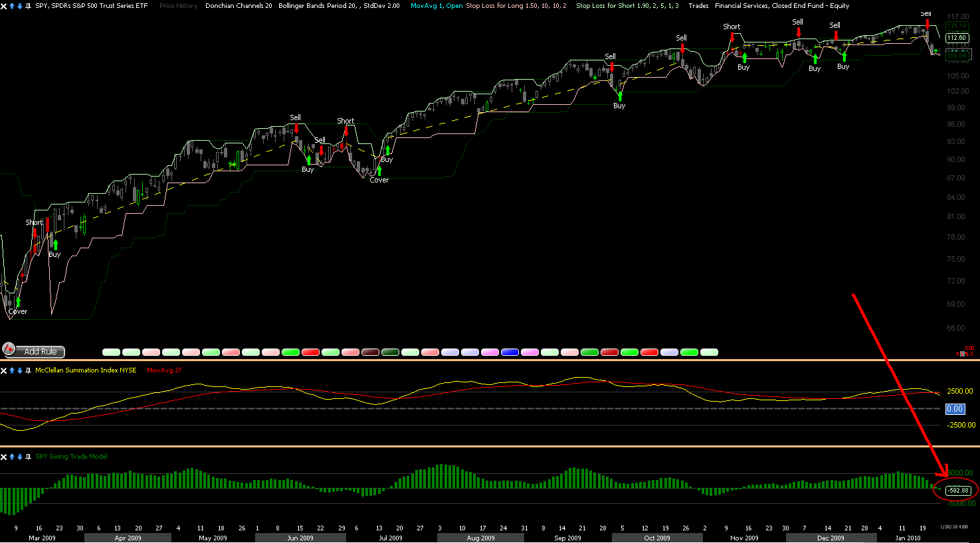The width and height of the screenshot is (980, 543).
Task: Select the dark green rule swatch
Action: (x=390, y=352)
